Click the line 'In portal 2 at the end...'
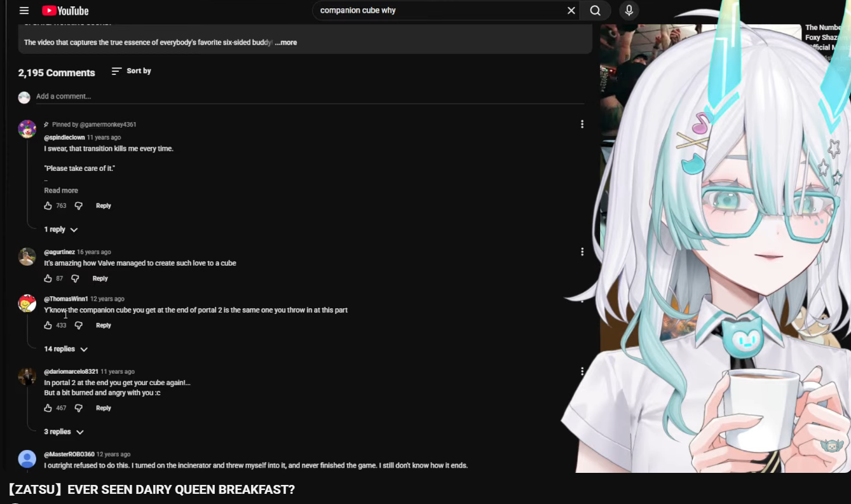This screenshot has width=851, height=504. (x=117, y=383)
